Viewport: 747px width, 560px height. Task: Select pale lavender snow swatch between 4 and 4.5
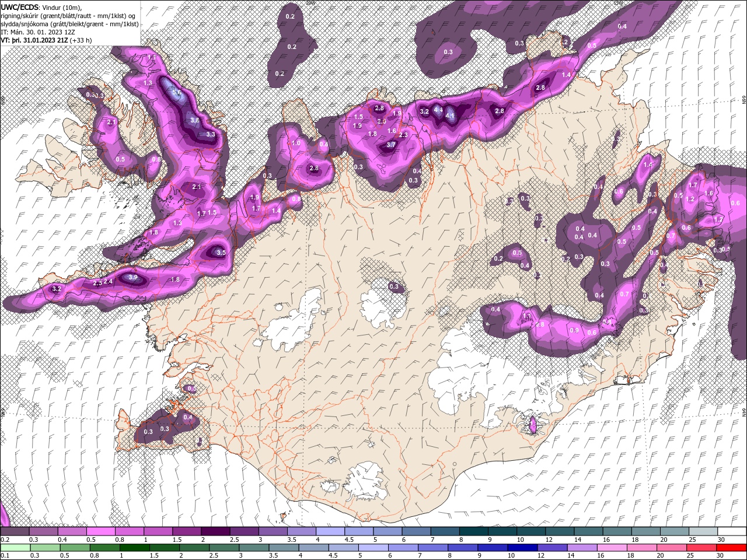pos(330,531)
